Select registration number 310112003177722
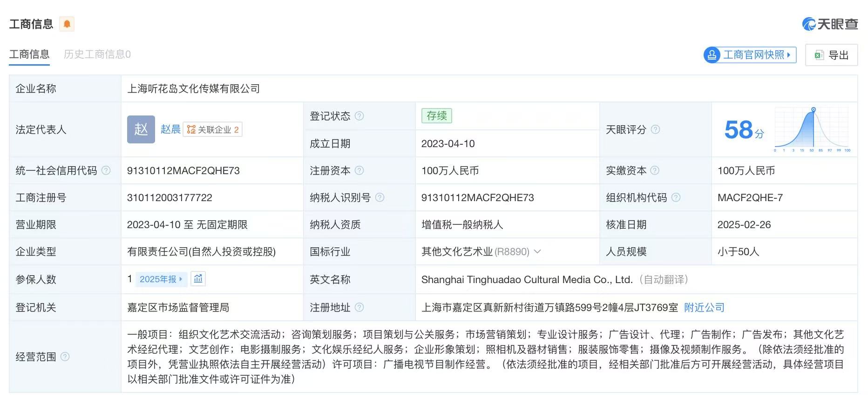The image size is (868, 406). point(170,197)
